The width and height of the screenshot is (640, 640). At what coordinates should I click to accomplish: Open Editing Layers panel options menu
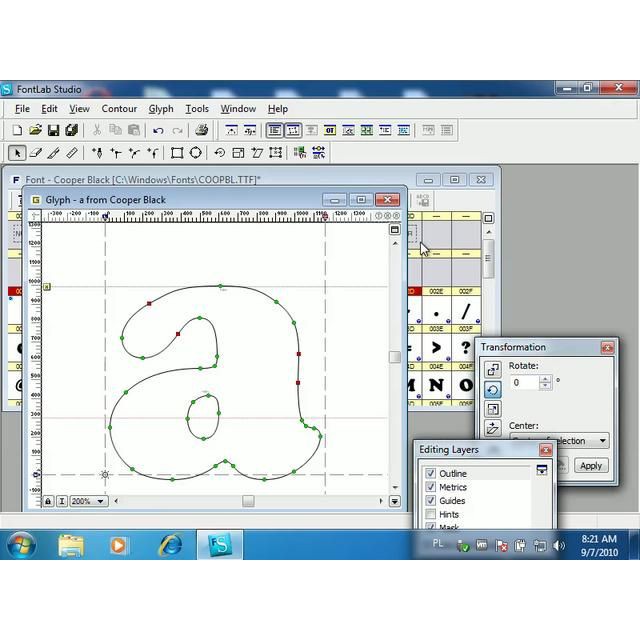[x=542, y=470]
